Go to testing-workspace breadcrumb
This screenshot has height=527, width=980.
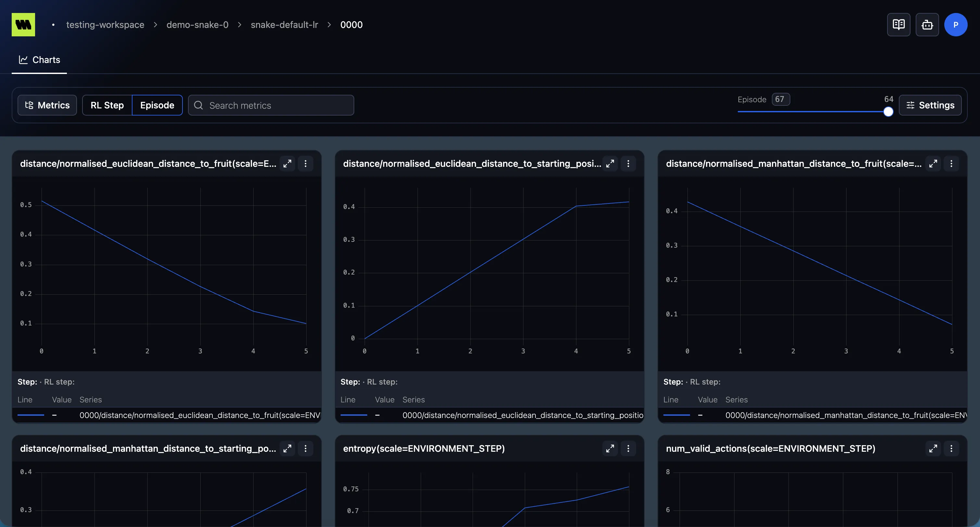tap(105, 25)
